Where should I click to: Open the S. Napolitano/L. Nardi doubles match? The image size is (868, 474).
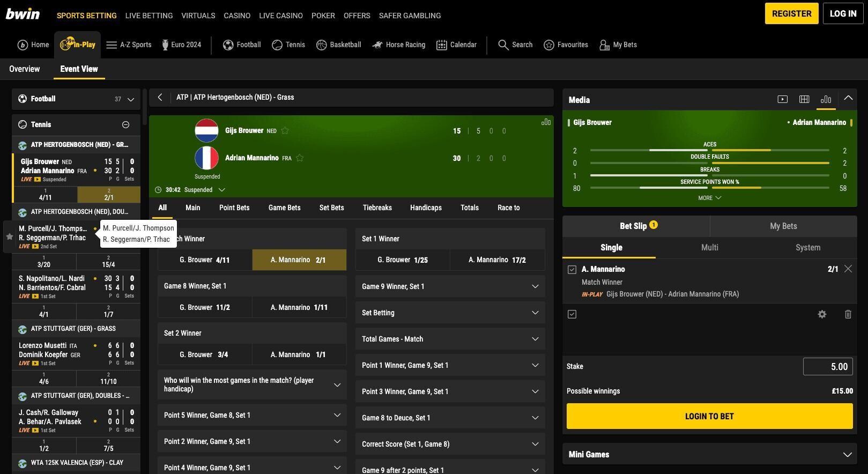click(x=76, y=287)
